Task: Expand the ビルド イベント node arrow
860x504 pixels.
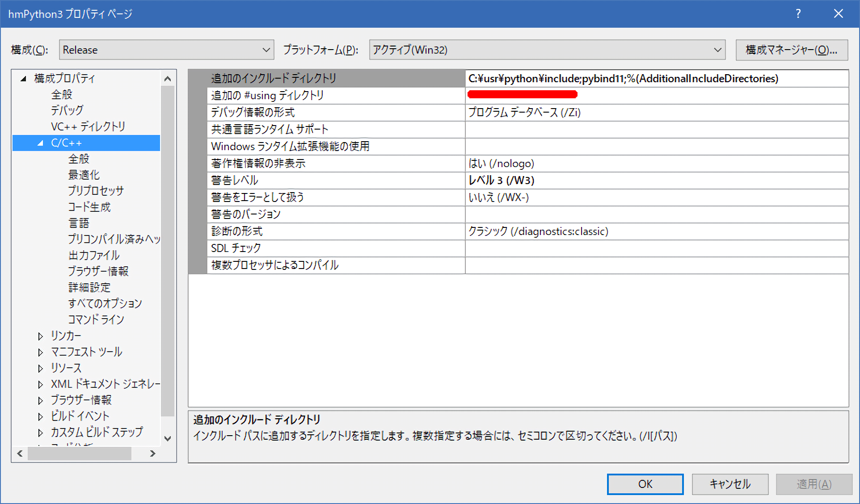Action: click(41, 416)
